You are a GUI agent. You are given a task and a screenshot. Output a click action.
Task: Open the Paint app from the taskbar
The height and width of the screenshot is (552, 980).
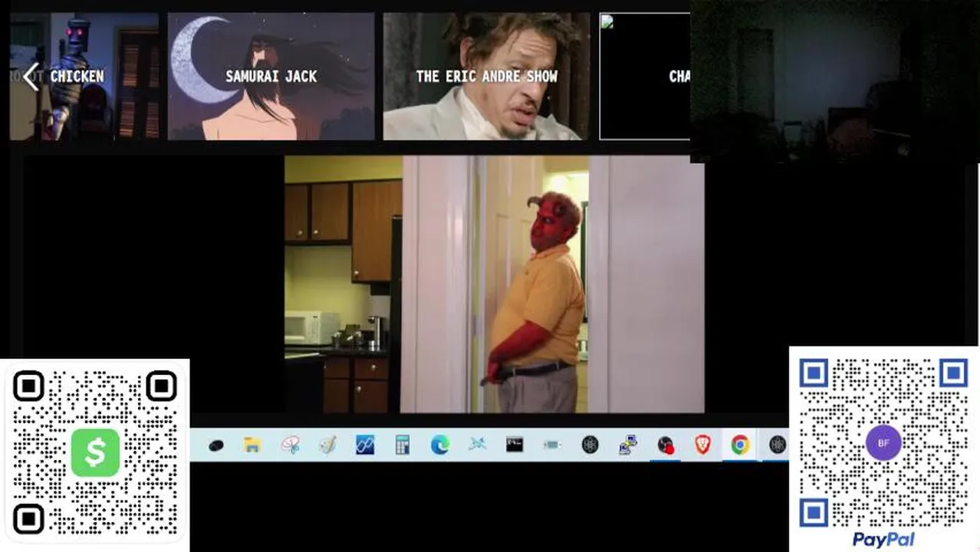pyautogui.click(x=327, y=445)
